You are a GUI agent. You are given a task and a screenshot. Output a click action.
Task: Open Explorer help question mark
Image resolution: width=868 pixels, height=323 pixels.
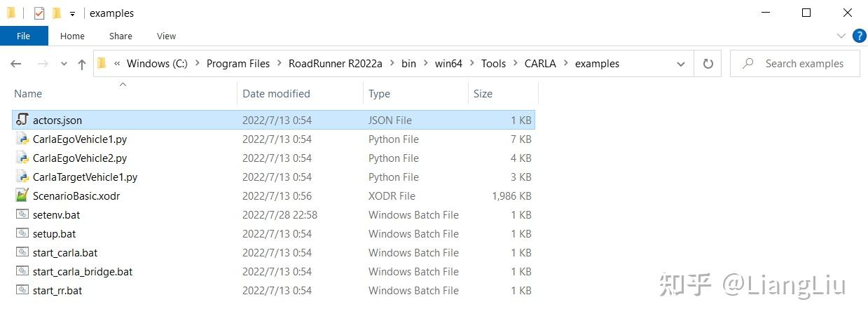[858, 36]
